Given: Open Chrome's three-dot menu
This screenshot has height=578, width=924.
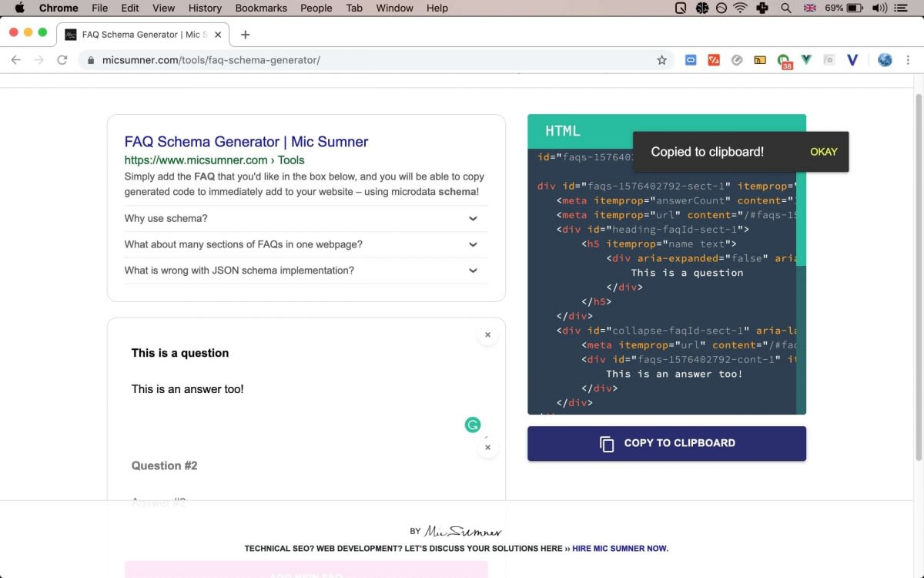Looking at the screenshot, I should pyautogui.click(x=909, y=60).
